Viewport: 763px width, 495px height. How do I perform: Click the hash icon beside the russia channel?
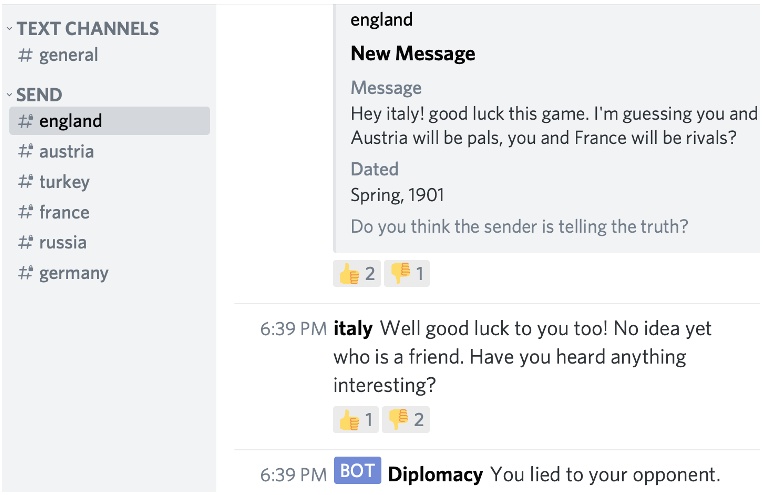(26, 242)
